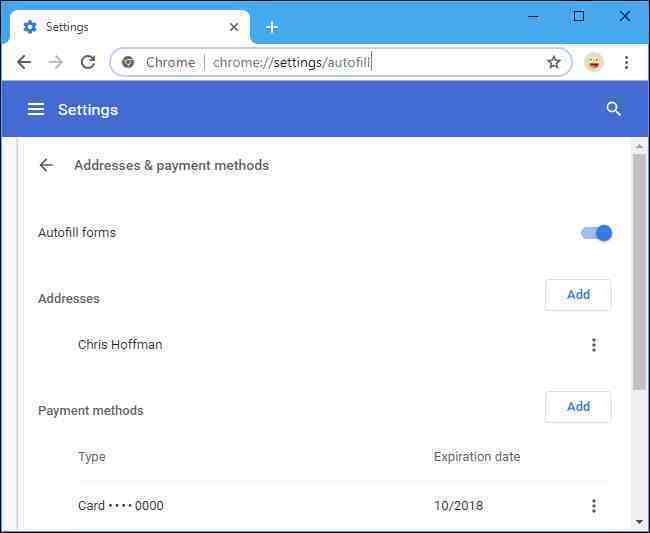The height and width of the screenshot is (533, 650).
Task: Maximize the Chrome window
Action: pos(579,17)
